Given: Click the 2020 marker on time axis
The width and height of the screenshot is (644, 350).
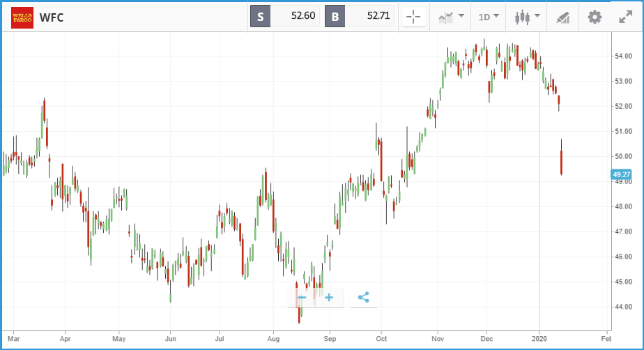Looking at the screenshot, I should coord(539,339).
